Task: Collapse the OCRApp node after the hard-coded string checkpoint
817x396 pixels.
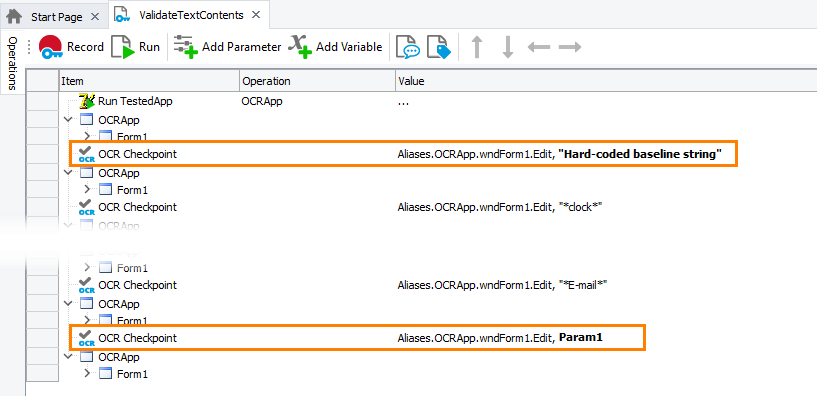Action: coord(68,172)
